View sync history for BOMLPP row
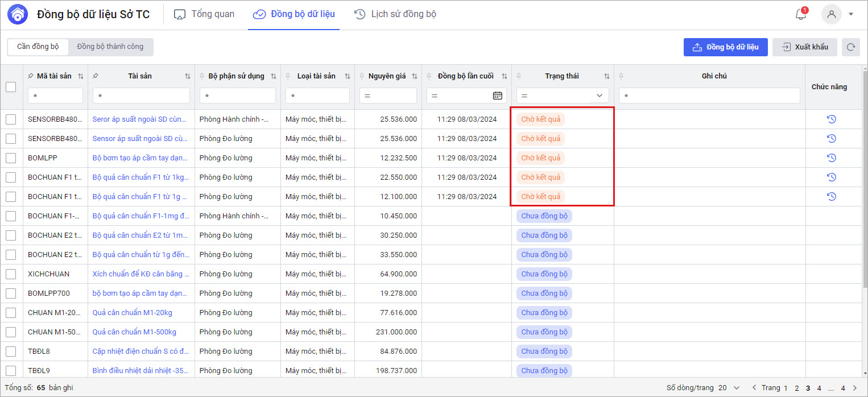This screenshot has height=397, width=868. click(x=831, y=158)
